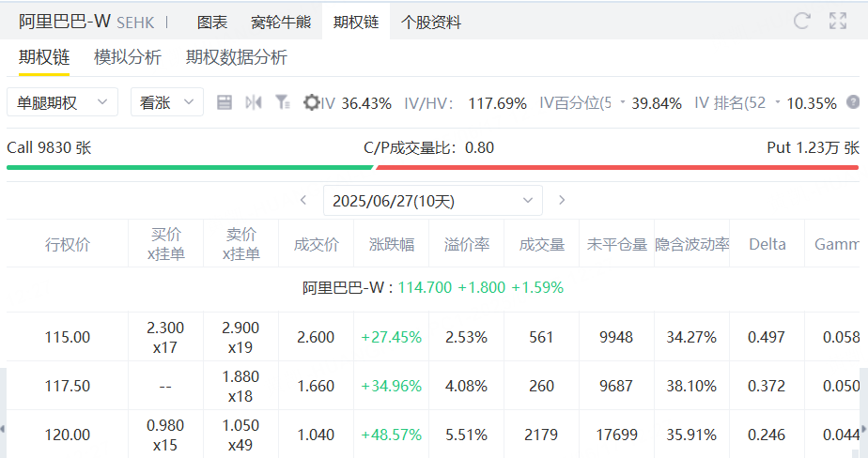Viewport: 868px width, 458px height.
Task: Select the 120.00 strike price row
Action: 433,435
